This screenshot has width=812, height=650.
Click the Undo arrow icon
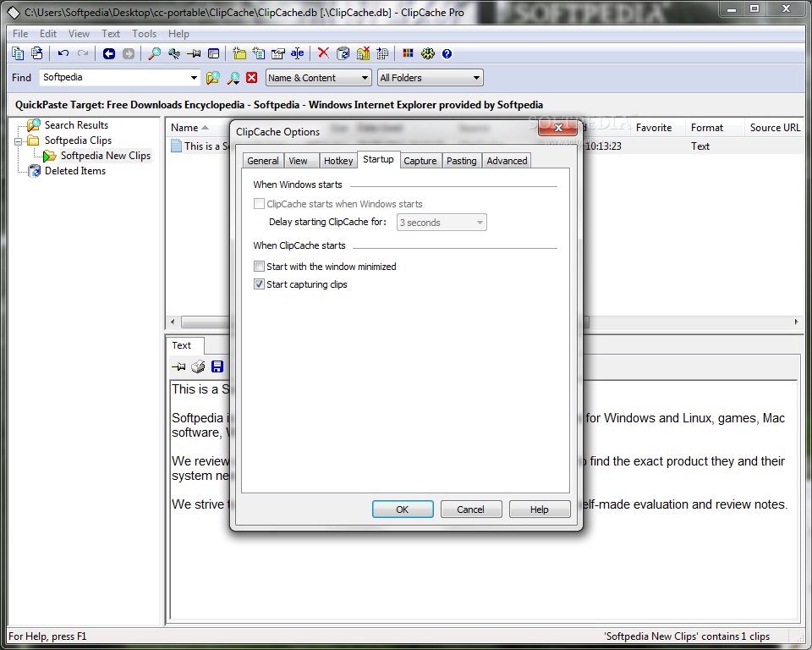pos(63,53)
